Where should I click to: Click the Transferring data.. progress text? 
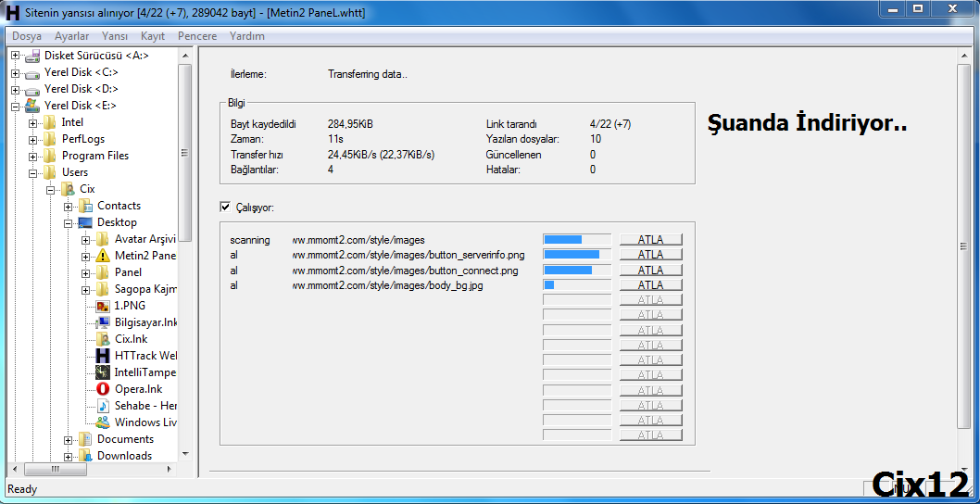coord(368,74)
